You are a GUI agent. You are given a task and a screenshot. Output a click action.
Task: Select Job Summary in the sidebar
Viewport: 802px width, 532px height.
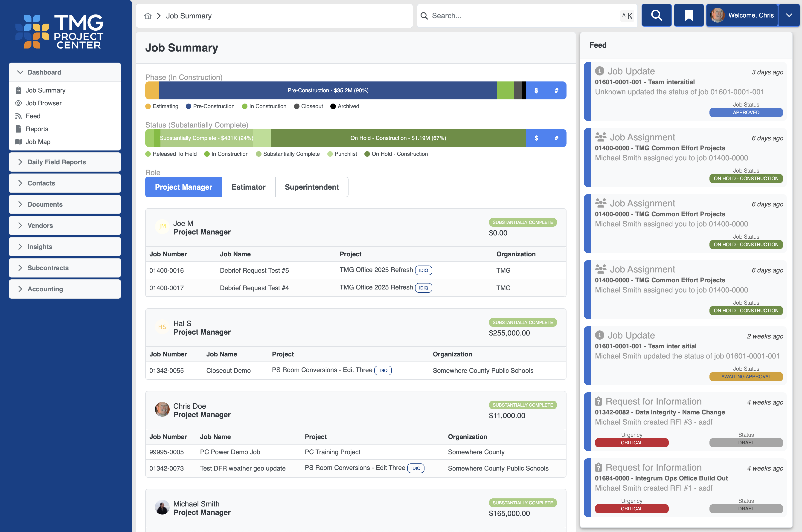(46, 90)
